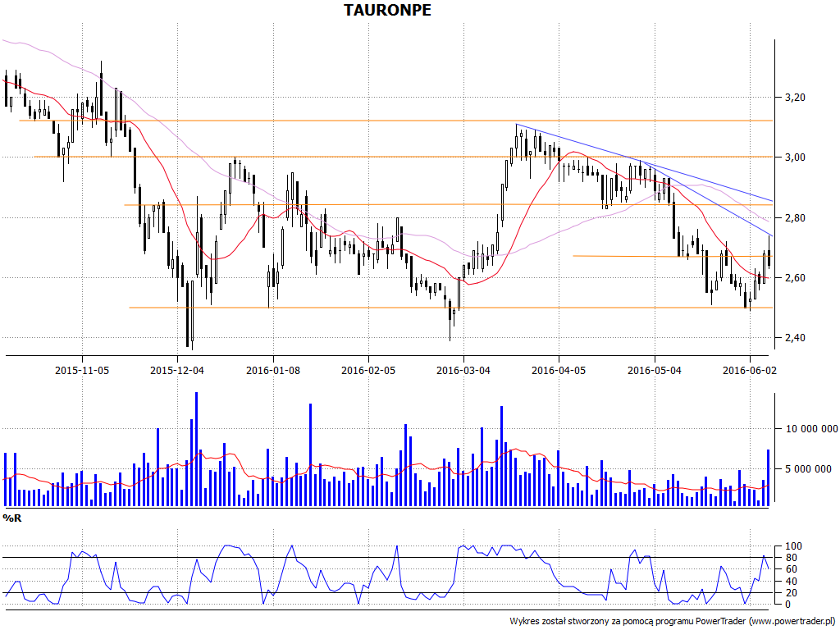The width and height of the screenshot is (840, 630).
Task: Click the 2016-04-05 date label
Action: (x=559, y=370)
